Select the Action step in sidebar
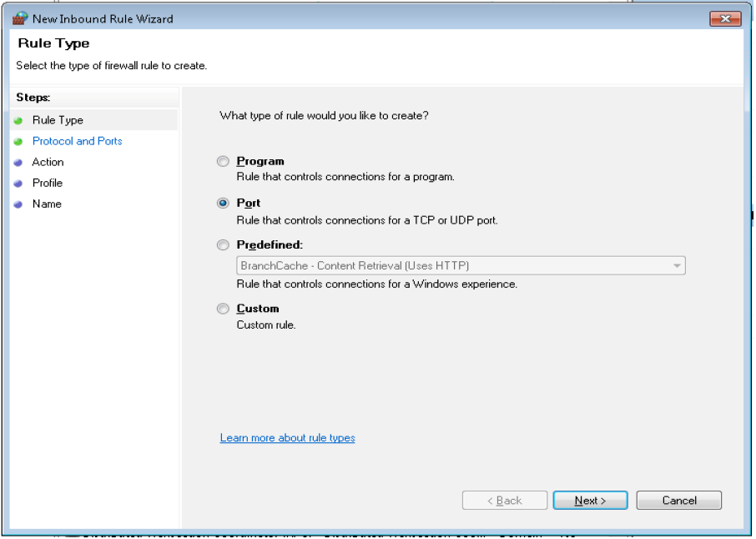 tap(48, 162)
